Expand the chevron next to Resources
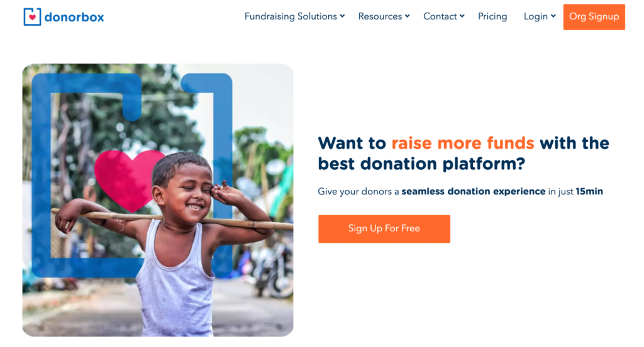The width and height of the screenshot is (644, 347). [x=408, y=16]
